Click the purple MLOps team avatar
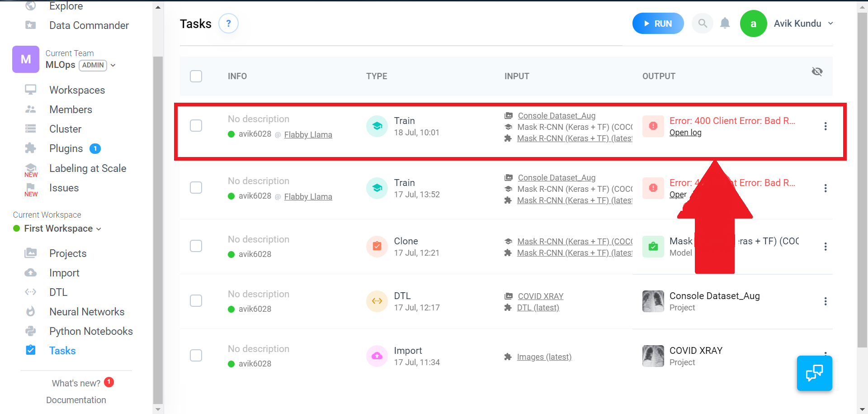Viewport: 868px width, 414px height. 26,59
